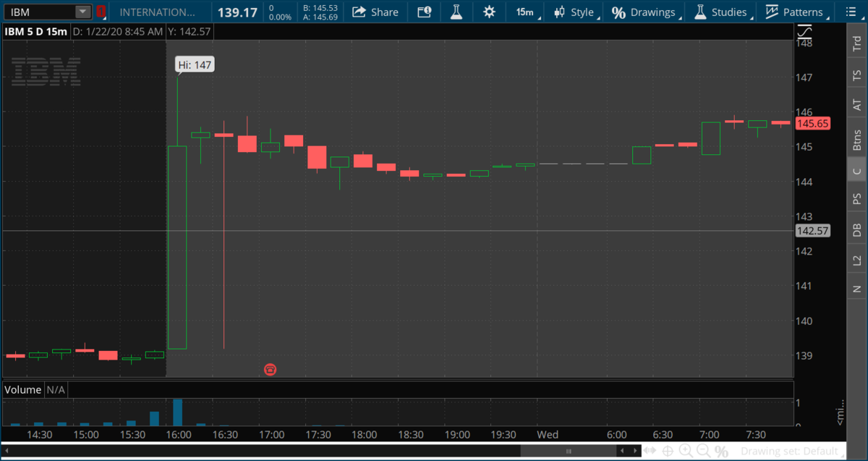Click the Hi: 147 price bubble
Image resolution: width=868 pixels, height=461 pixels.
click(x=195, y=65)
